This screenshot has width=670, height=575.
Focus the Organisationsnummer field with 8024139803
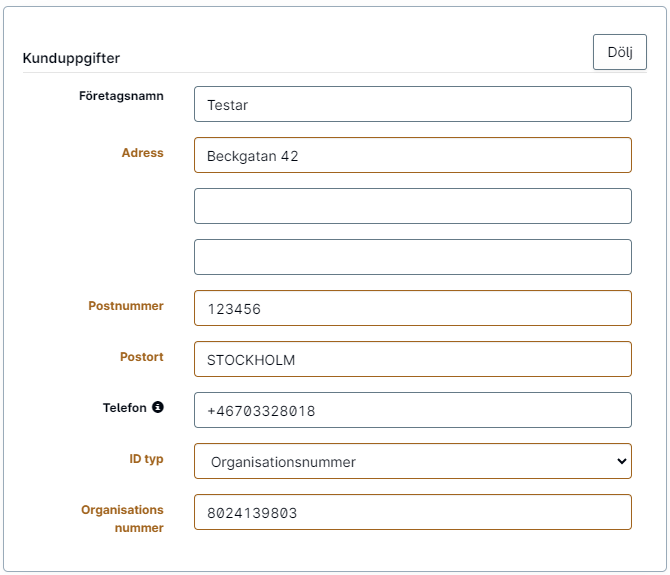(x=413, y=512)
